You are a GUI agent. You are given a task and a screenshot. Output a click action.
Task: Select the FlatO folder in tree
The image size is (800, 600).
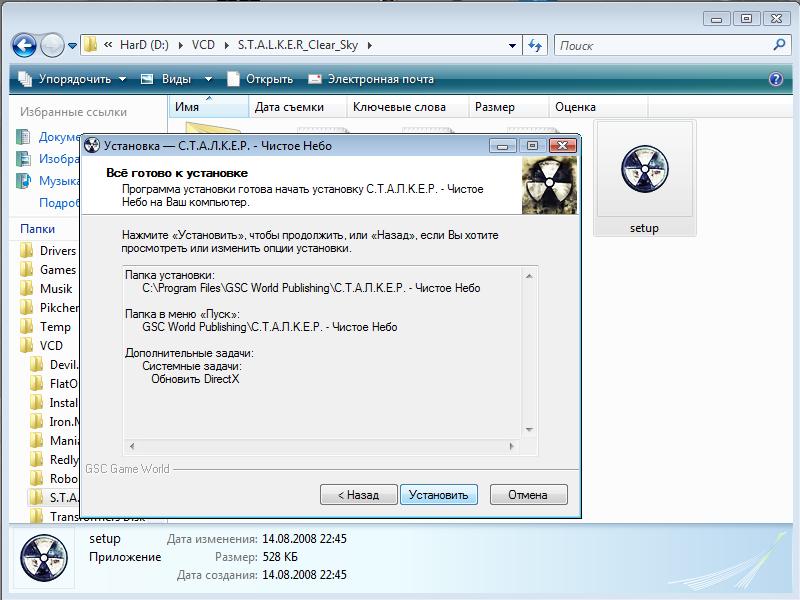(x=55, y=384)
